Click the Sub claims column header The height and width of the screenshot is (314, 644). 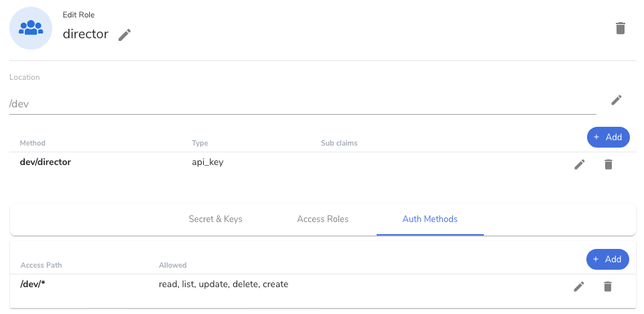339,143
